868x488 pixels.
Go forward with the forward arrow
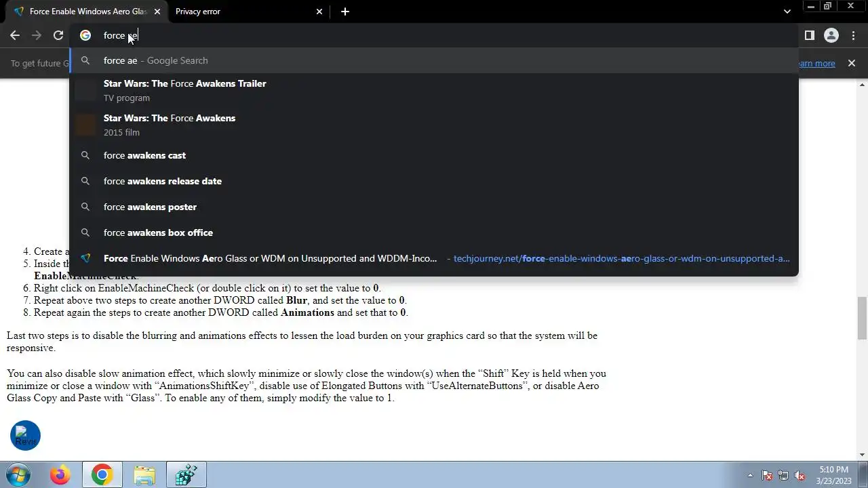37,35
